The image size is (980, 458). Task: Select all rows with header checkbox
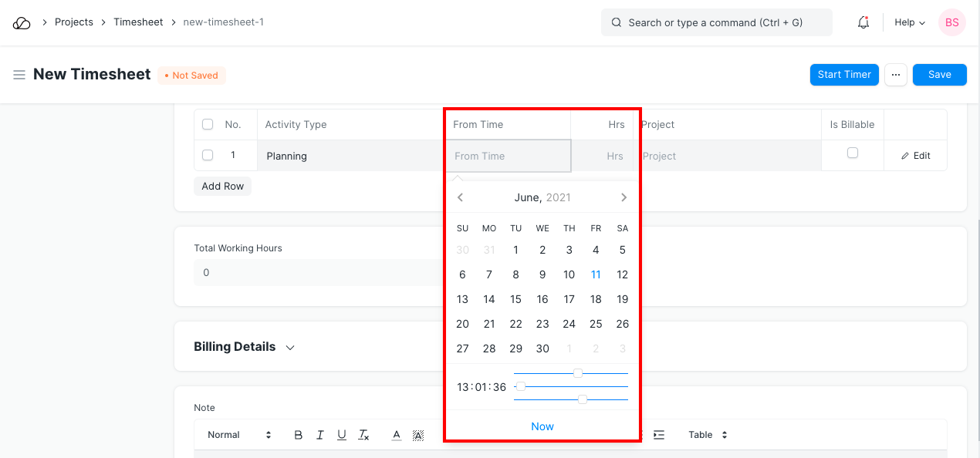pyautogui.click(x=208, y=124)
